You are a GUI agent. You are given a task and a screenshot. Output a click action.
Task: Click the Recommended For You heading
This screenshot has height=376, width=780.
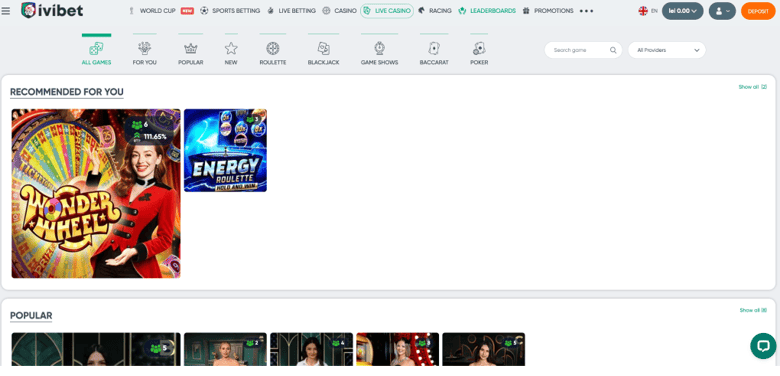(x=67, y=92)
